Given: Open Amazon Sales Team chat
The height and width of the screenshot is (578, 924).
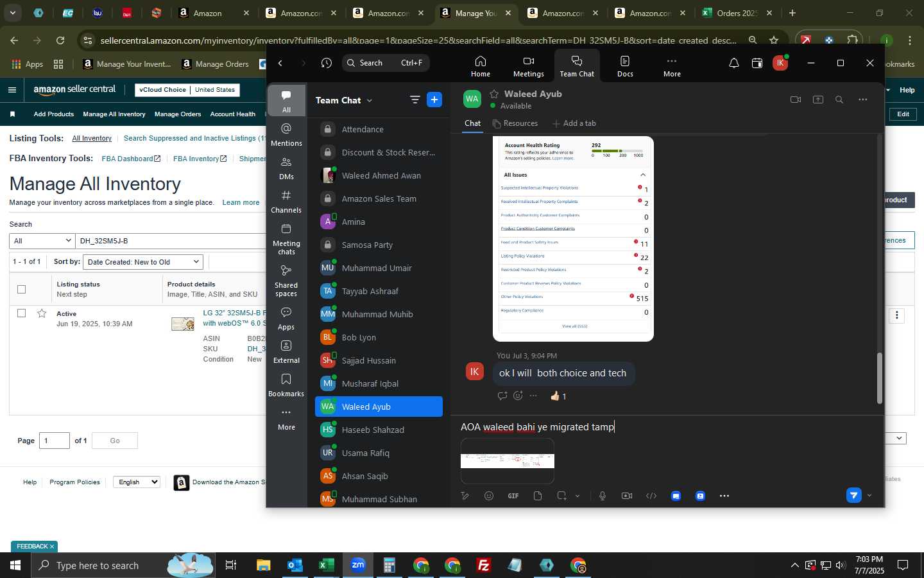Looking at the screenshot, I should coord(379,198).
